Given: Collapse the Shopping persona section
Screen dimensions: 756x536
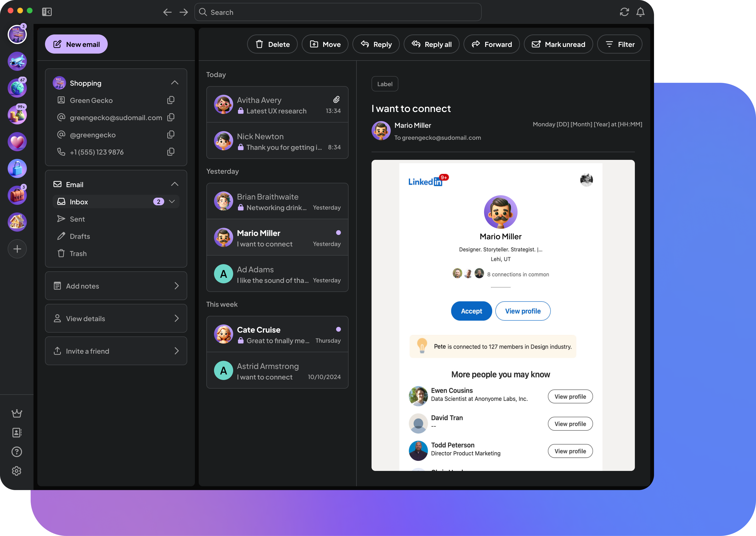Looking at the screenshot, I should (x=175, y=83).
